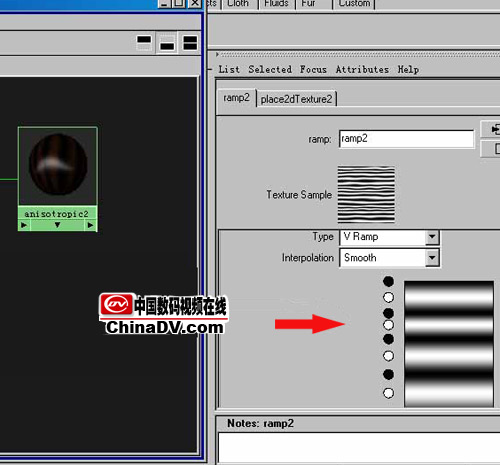The image size is (500, 465).
Task: Switch to the place2dTexture2 tab
Action: (x=296, y=99)
